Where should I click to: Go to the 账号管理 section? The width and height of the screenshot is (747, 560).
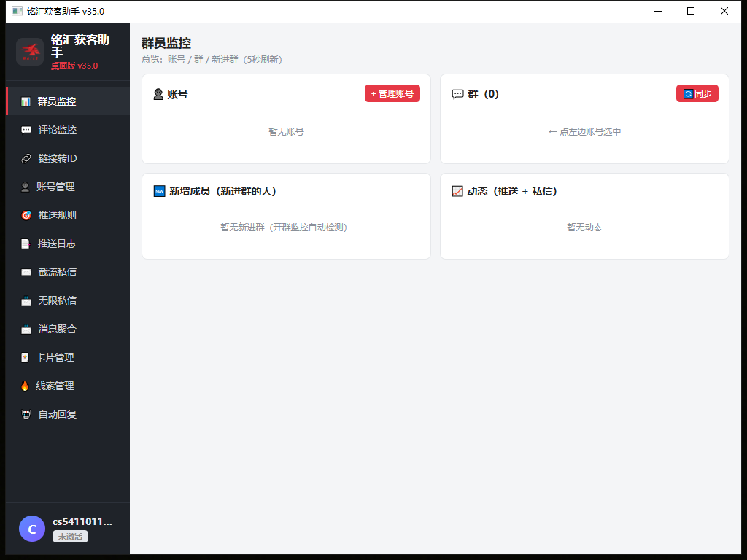tap(68, 187)
